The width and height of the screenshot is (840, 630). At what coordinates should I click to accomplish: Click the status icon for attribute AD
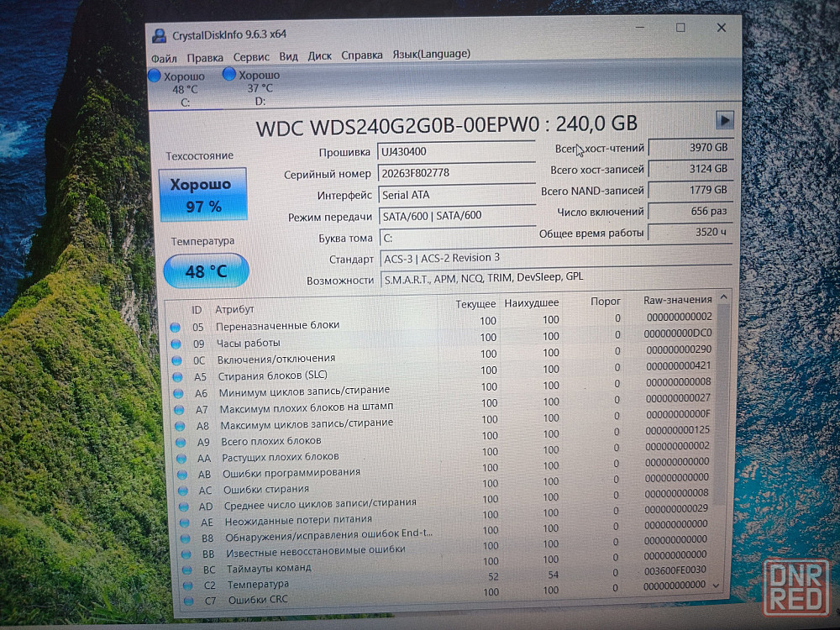(x=184, y=507)
